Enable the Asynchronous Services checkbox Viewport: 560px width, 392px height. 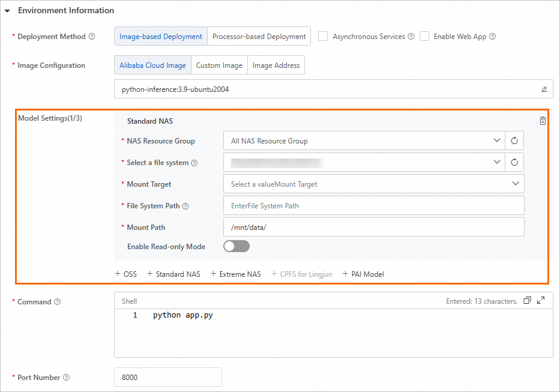point(323,36)
